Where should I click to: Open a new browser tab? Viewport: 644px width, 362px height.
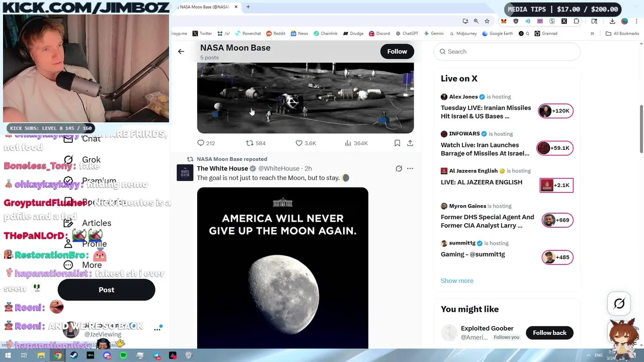pos(248,7)
